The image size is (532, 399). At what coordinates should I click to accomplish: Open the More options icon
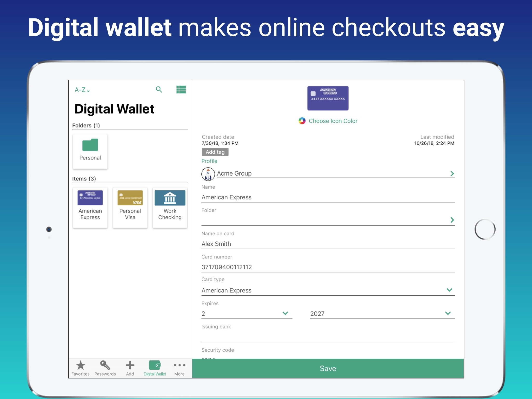coord(179,366)
